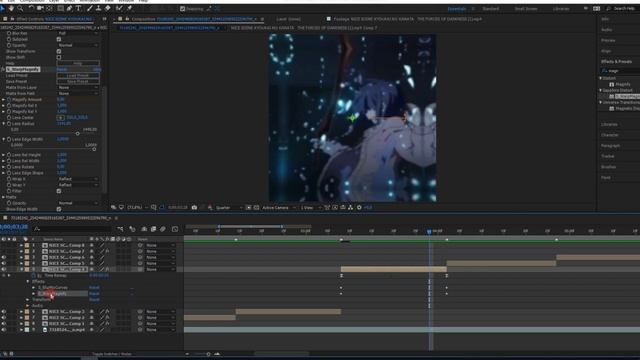Screen dimensions: 640x360
Task: Select the Brush tool
Action: [89, 8]
